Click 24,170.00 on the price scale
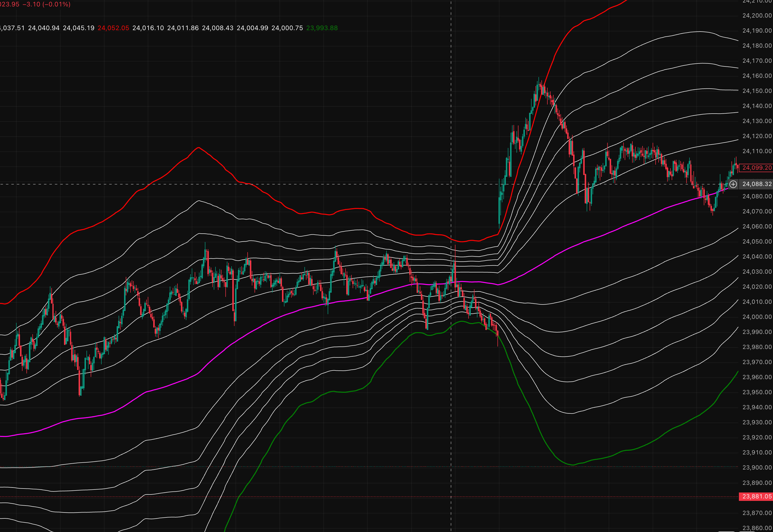 (757, 61)
